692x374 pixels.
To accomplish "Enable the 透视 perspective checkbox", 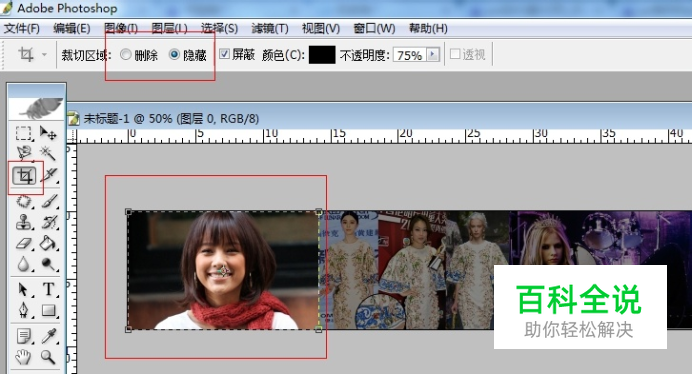I will [x=455, y=54].
